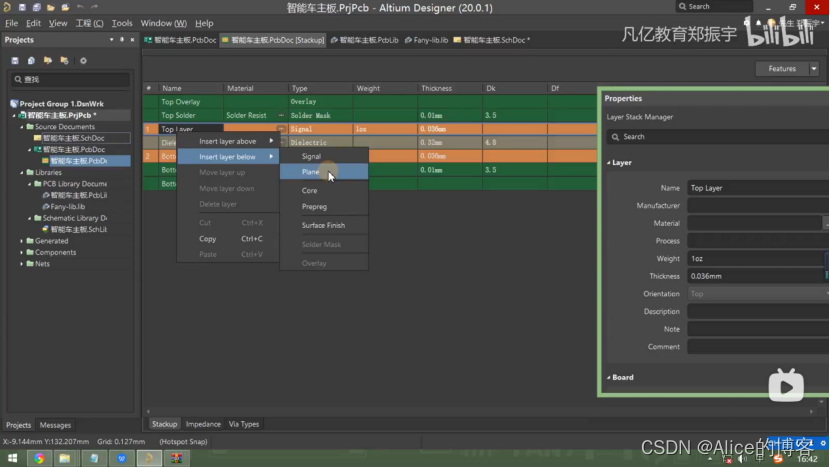The height and width of the screenshot is (467, 830).
Task: Click the Open project folder icon in the title bar
Action: [65, 7]
